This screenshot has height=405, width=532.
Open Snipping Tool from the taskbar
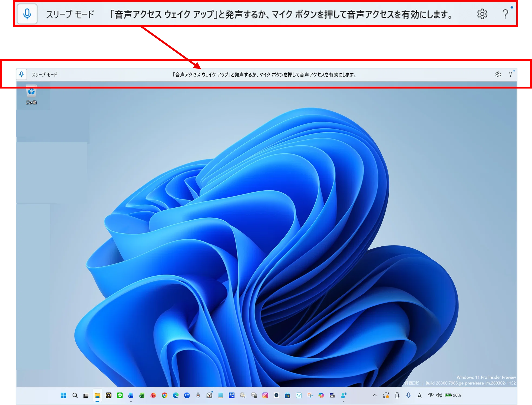(310, 395)
